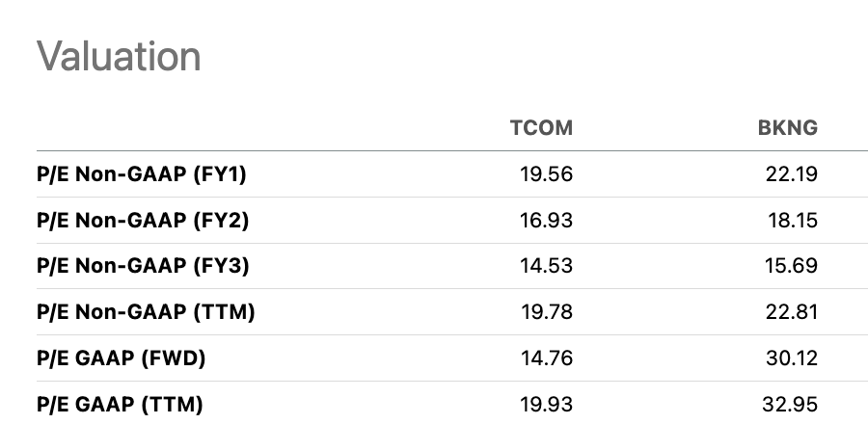
Task: Select TCOM's Non-GAAP TTM value 19.78
Action: 545,312
